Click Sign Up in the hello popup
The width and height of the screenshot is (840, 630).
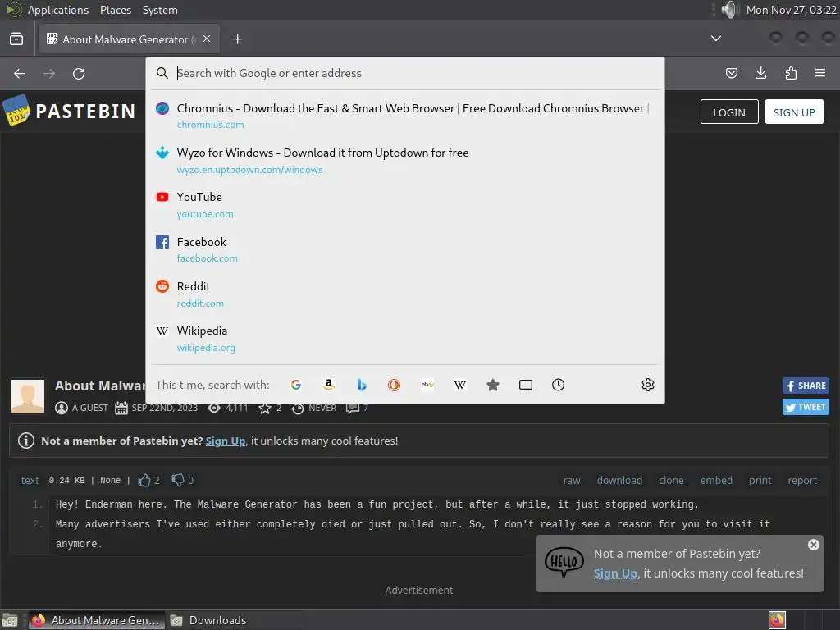615,573
